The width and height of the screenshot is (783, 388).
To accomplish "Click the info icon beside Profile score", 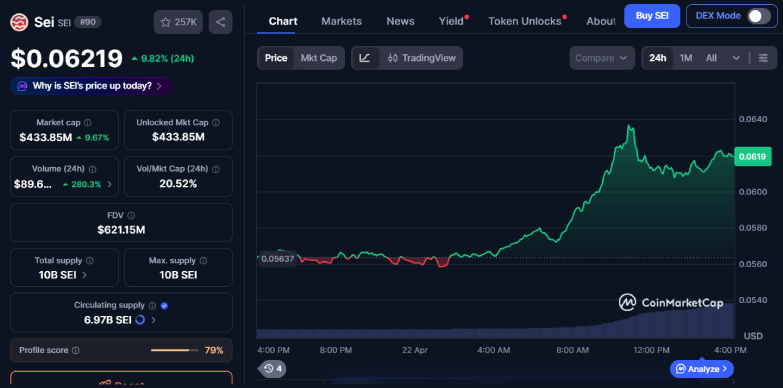I will tap(76, 351).
